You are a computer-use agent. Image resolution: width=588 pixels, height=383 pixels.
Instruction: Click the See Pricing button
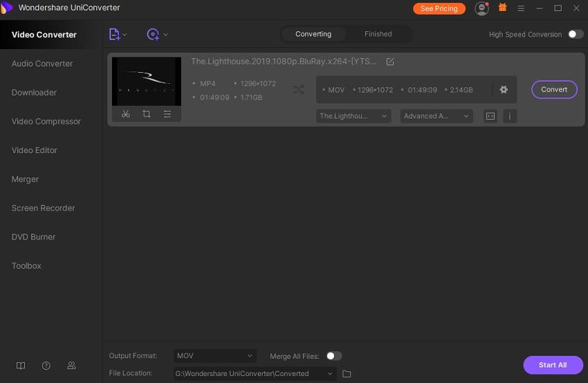click(x=439, y=8)
